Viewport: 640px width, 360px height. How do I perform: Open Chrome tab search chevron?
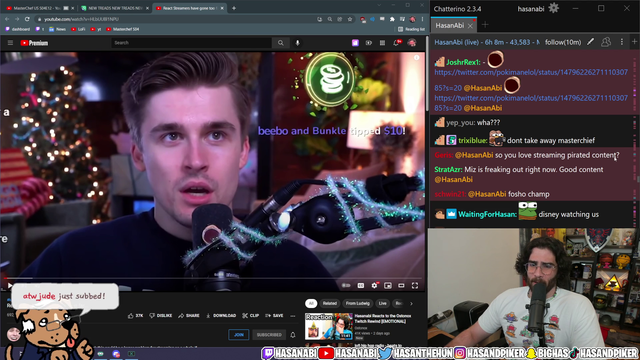(379, 5)
